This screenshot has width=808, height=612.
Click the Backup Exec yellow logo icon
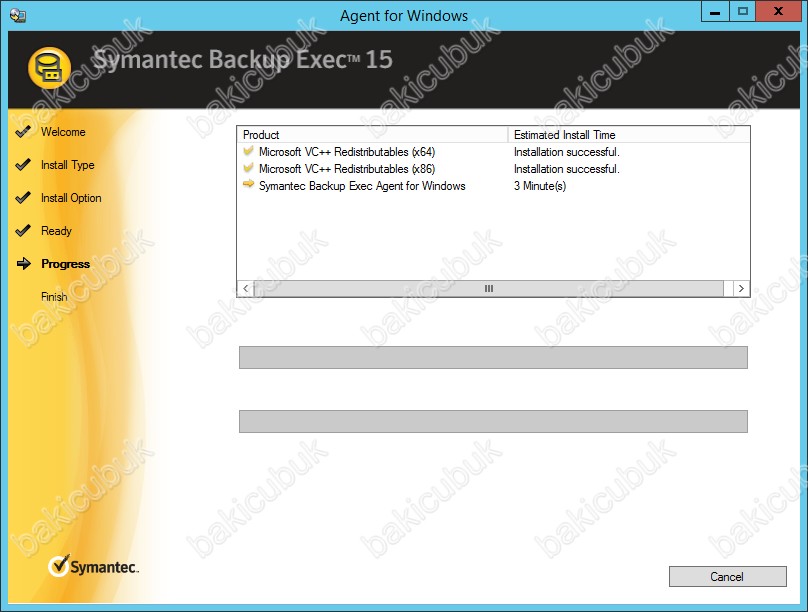click(x=49, y=69)
